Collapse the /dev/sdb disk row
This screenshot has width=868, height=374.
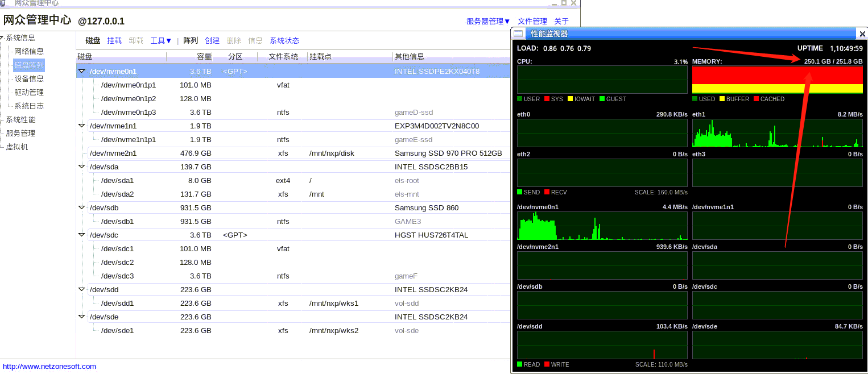(81, 208)
